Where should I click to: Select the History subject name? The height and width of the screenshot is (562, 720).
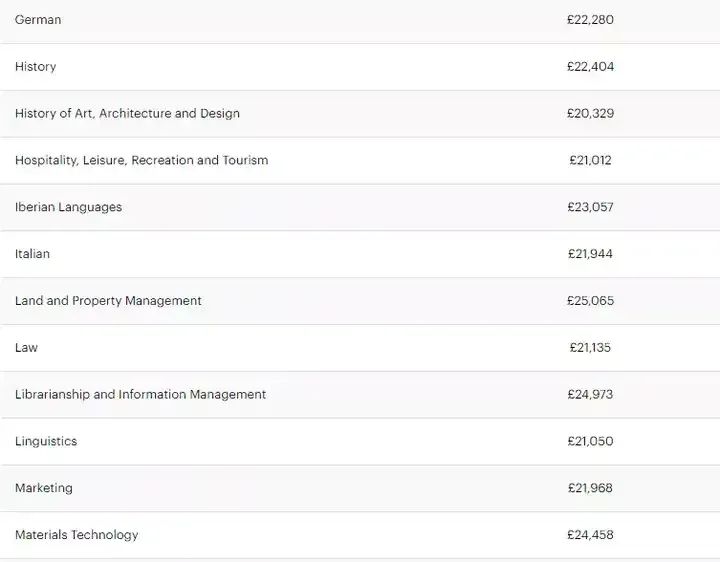[x=35, y=67]
